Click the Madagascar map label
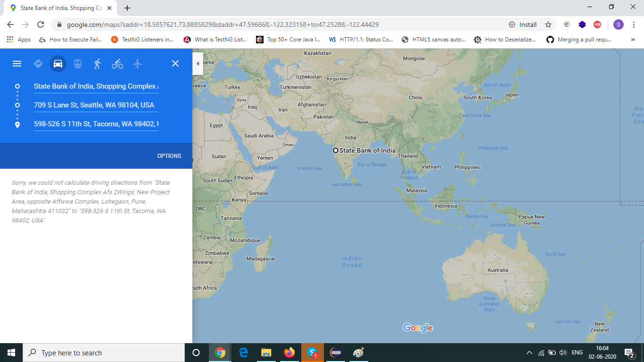Image resolution: width=644 pixels, height=362 pixels. [x=261, y=259]
